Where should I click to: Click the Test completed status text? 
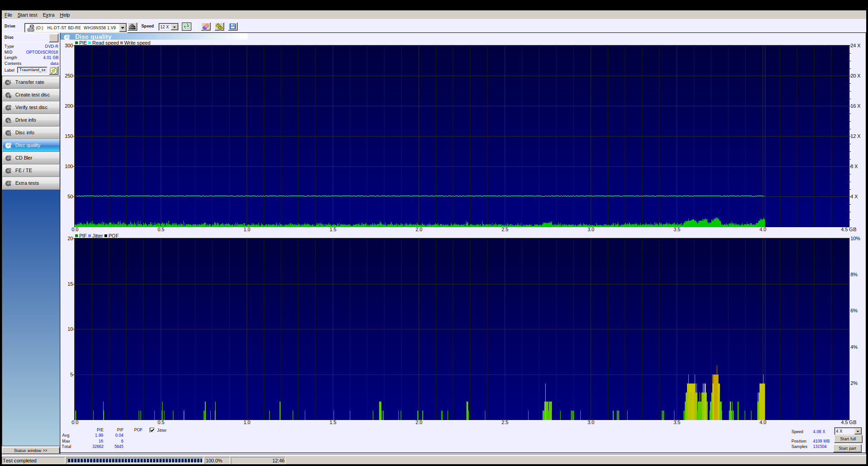coord(20,461)
